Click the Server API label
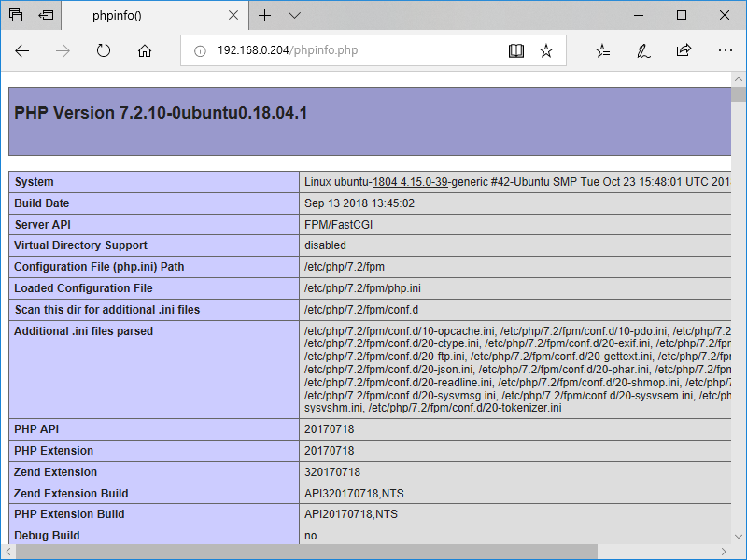Image resolution: width=747 pixels, height=560 pixels. click(x=42, y=225)
